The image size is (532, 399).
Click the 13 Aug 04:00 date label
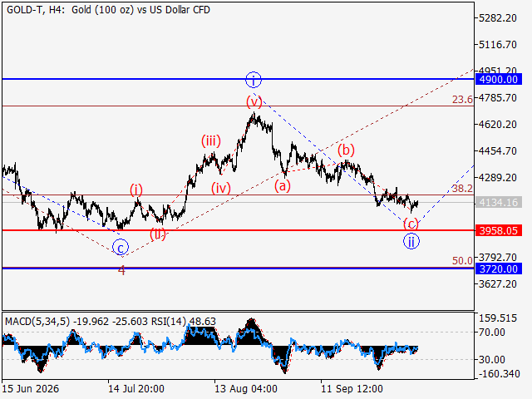(x=246, y=388)
